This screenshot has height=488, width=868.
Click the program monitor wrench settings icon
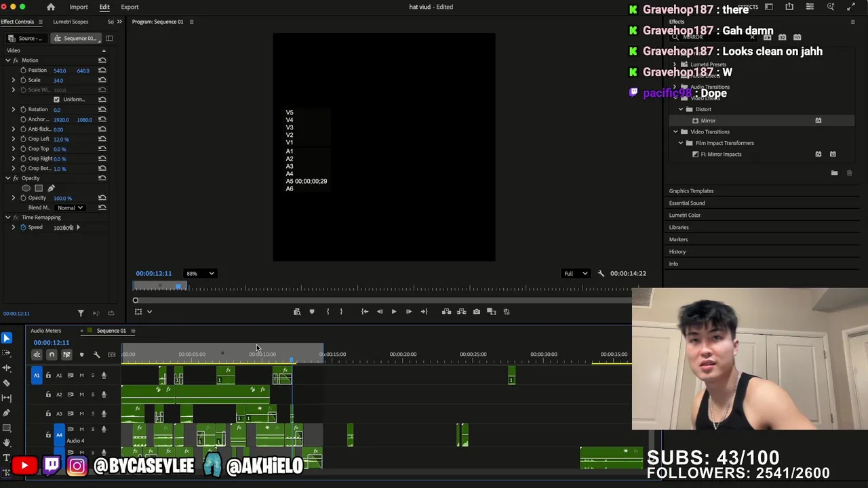601,273
